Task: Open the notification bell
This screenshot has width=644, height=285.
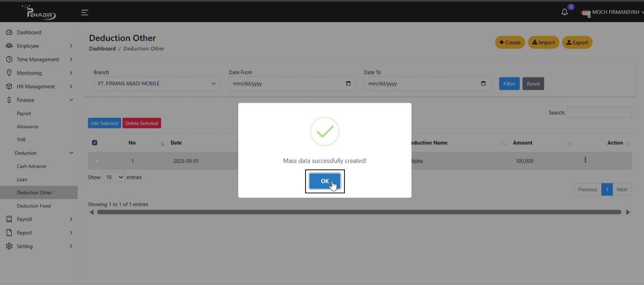Action: [x=564, y=12]
